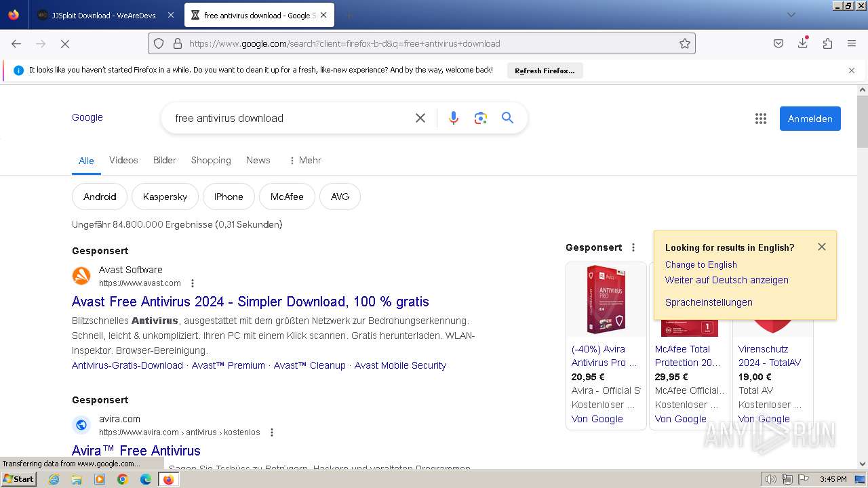This screenshot has height=488, width=868.
Task: Switch to Videos results
Action: (x=123, y=160)
